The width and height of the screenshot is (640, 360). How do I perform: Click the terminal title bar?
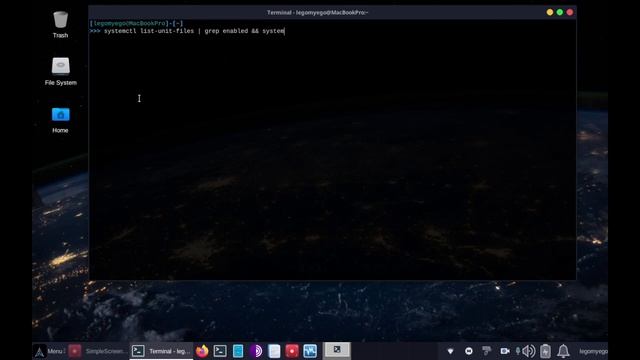coord(318,12)
